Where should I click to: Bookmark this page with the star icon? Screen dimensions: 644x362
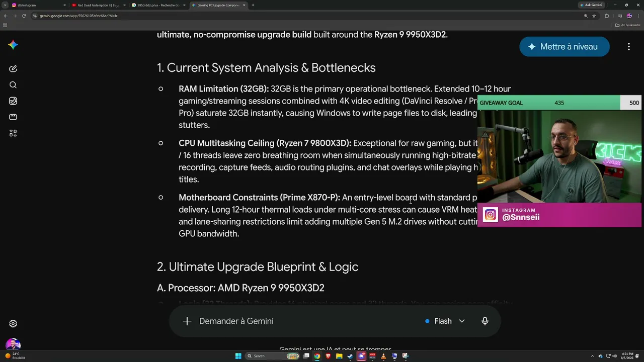pos(594,16)
